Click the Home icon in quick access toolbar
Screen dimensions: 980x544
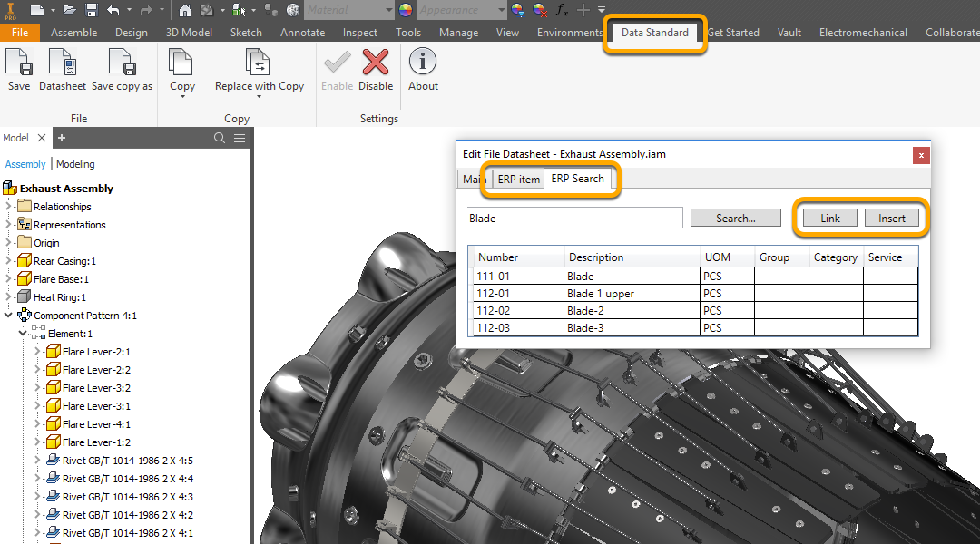tap(185, 10)
